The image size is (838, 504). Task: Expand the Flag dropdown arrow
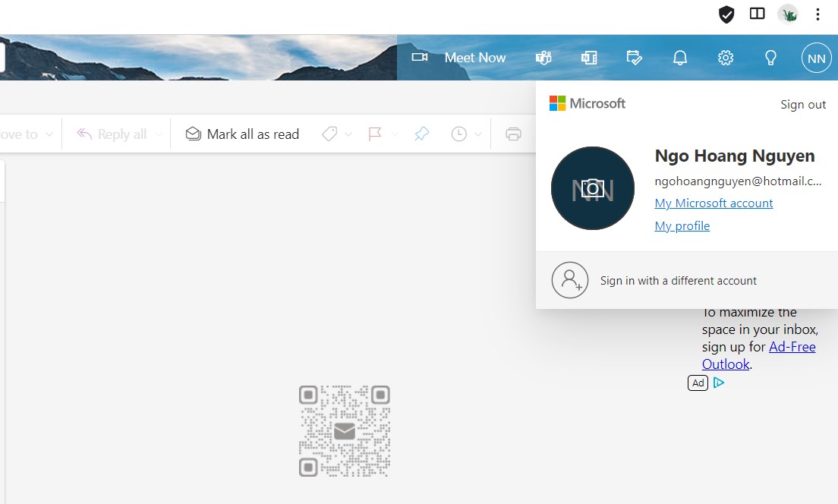395,134
